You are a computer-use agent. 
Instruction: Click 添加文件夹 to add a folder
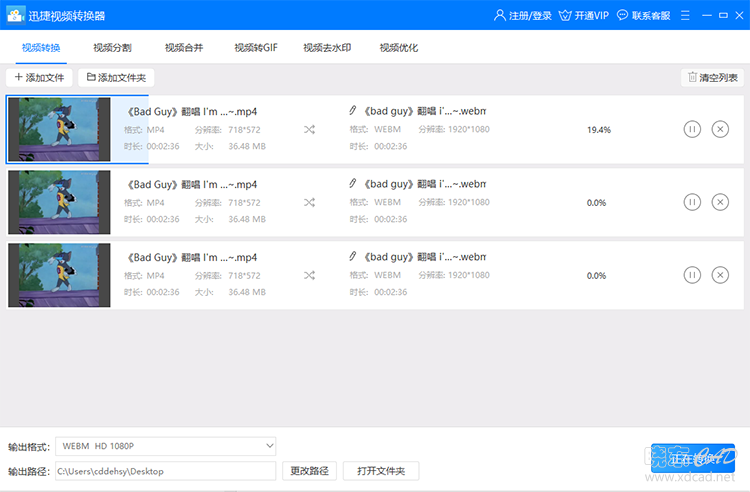click(116, 77)
